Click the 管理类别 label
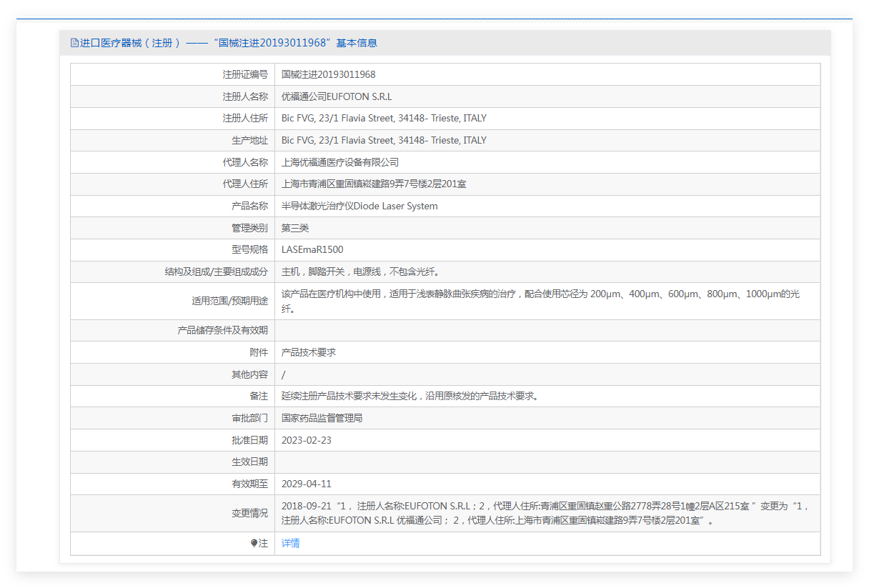The image size is (869, 588). pyautogui.click(x=249, y=228)
